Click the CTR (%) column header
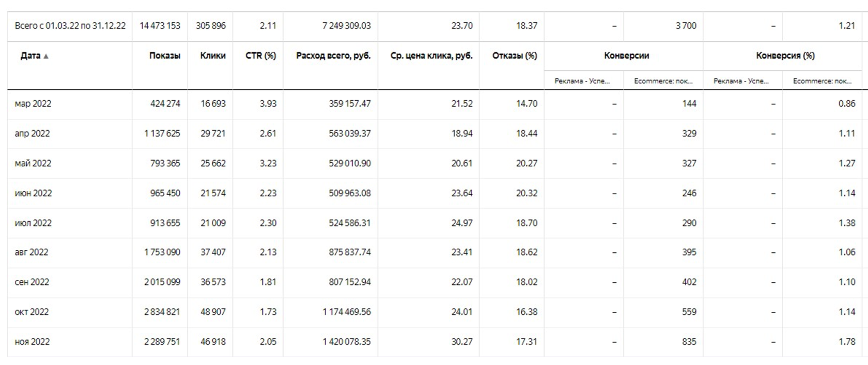 click(260, 56)
